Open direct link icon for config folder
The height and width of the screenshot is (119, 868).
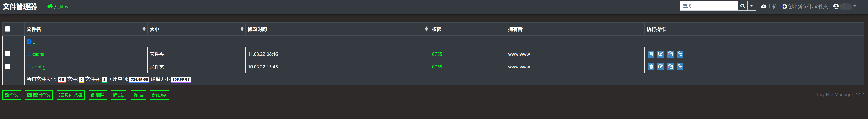(680, 67)
